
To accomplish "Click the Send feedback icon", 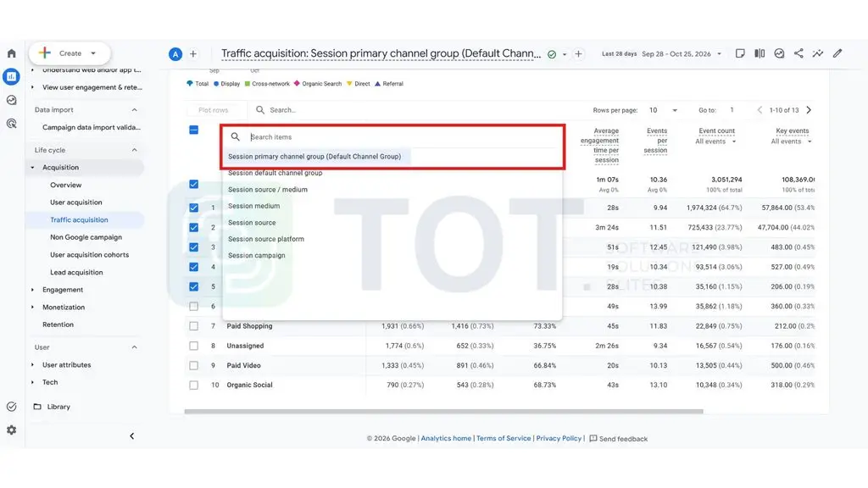I will [x=593, y=438].
